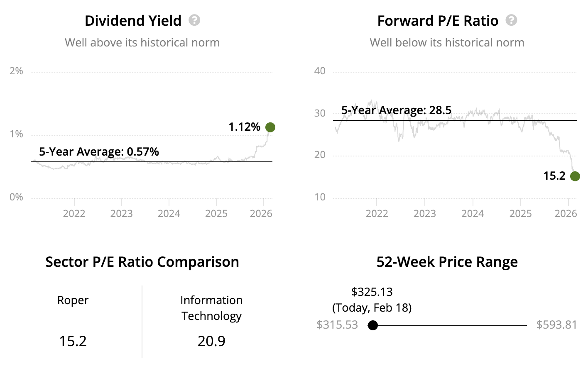Screen dimensions: 588x366
Task: Select the Forward P/E Ratio chart title
Action: pyautogui.click(x=438, y=21)
